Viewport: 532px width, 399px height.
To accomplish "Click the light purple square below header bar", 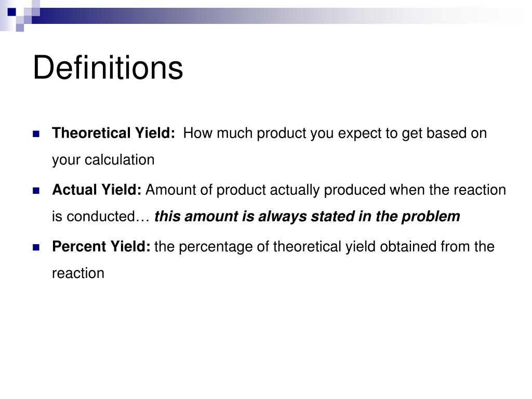I will (20, 28).
